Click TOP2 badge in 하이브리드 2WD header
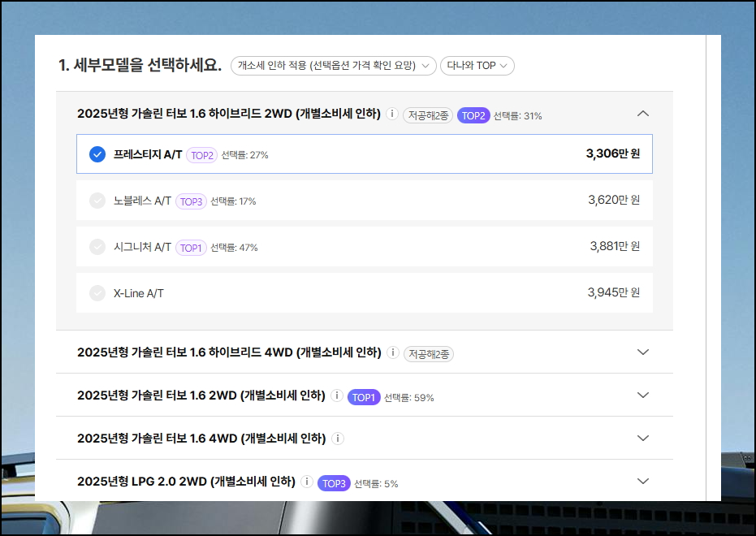Screen dimensions: 756x536 [473, 115]
